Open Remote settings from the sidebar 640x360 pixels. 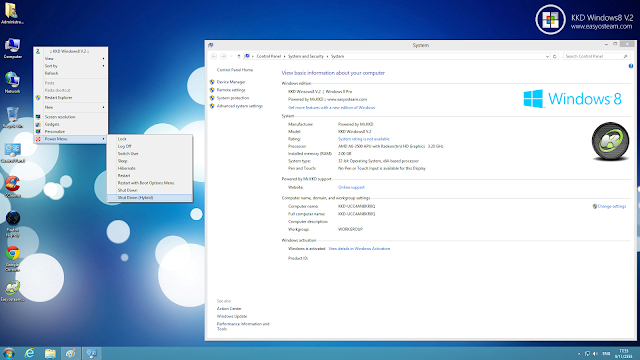(231, 90)
